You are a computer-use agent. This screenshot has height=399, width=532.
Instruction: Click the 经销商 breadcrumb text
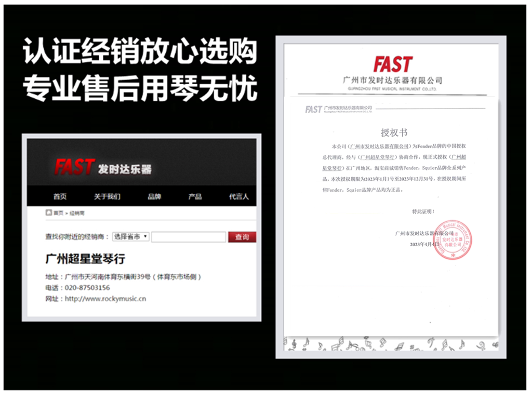pos(77,213)
